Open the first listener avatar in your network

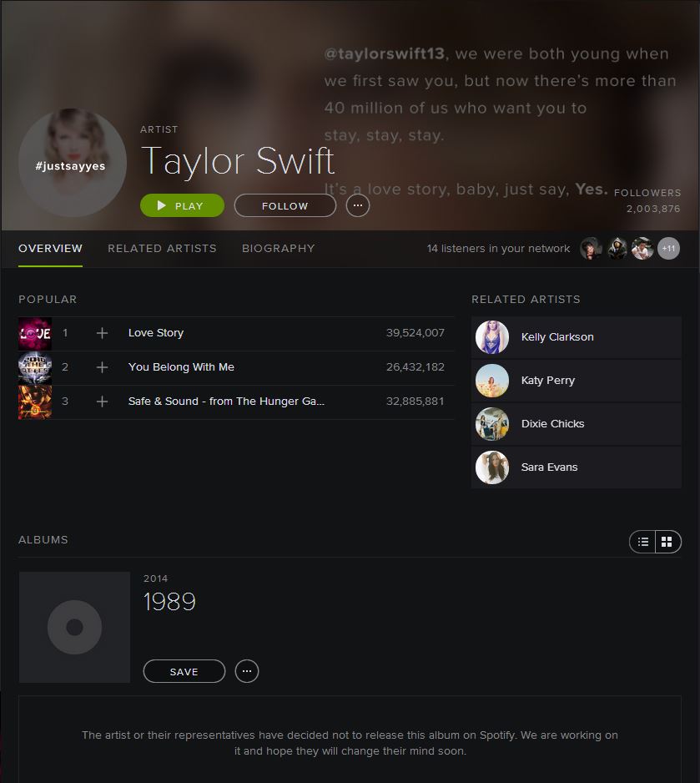pos(592,248)
